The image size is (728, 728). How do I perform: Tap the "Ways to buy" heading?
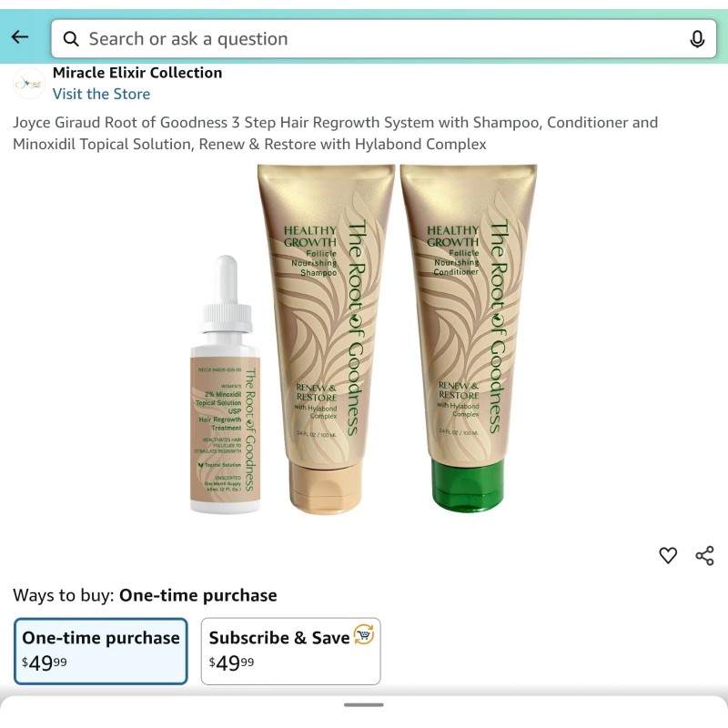point(64,595)
